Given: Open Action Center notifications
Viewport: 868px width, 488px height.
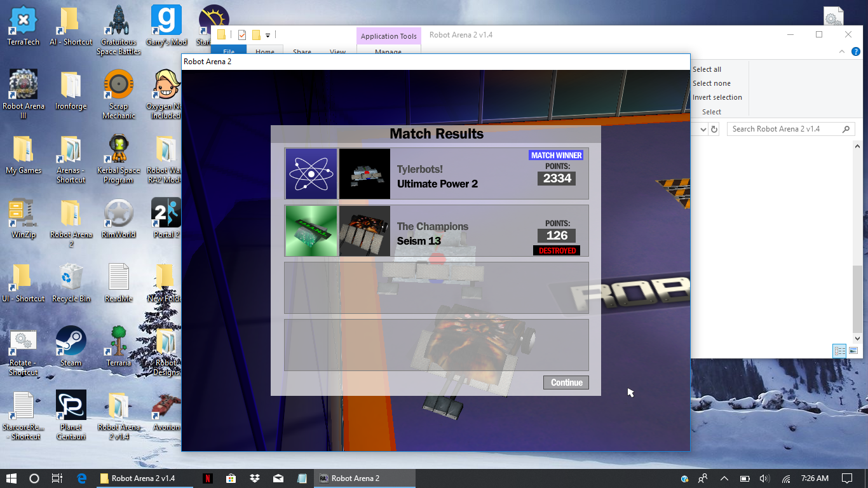Looking at the screenshot, I should pos(846,478).
